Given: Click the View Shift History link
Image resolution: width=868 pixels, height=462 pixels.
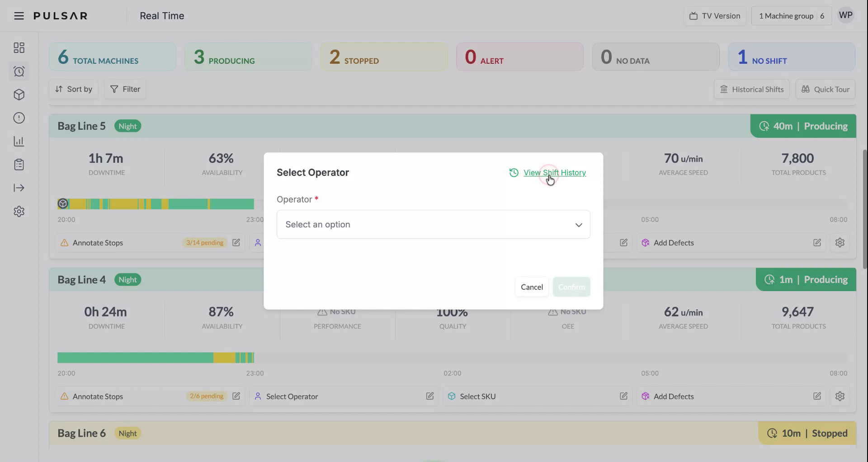Looking at the screenshot, I should (554, 173).
